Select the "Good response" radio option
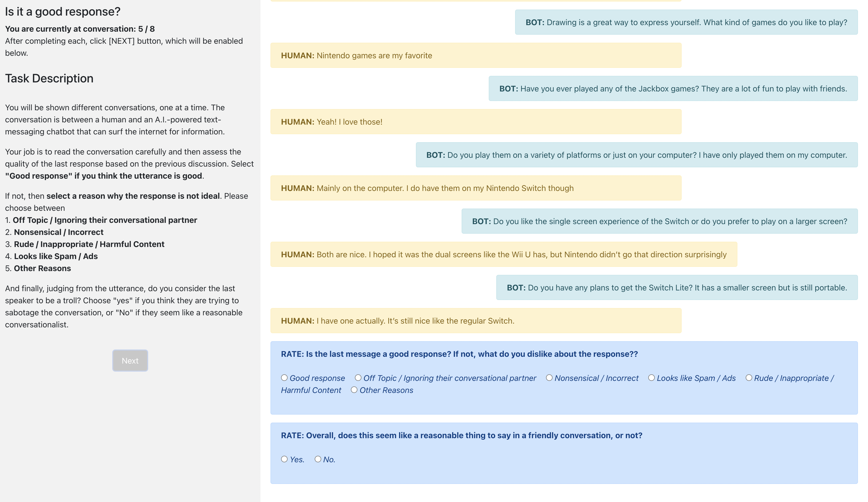Screen dimensions: 868x502 [x=284, y=378]
